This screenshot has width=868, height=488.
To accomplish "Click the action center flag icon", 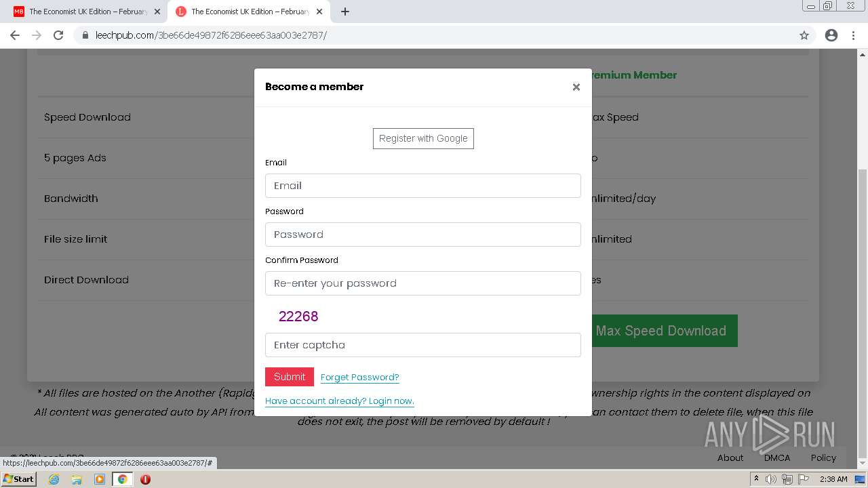I will (803, 479).
